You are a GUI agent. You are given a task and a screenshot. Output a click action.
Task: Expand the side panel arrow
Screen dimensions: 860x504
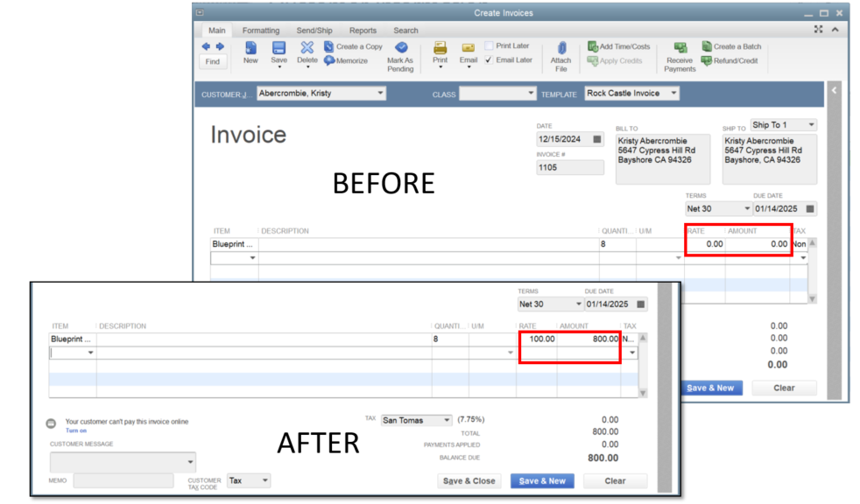point(835,90)
